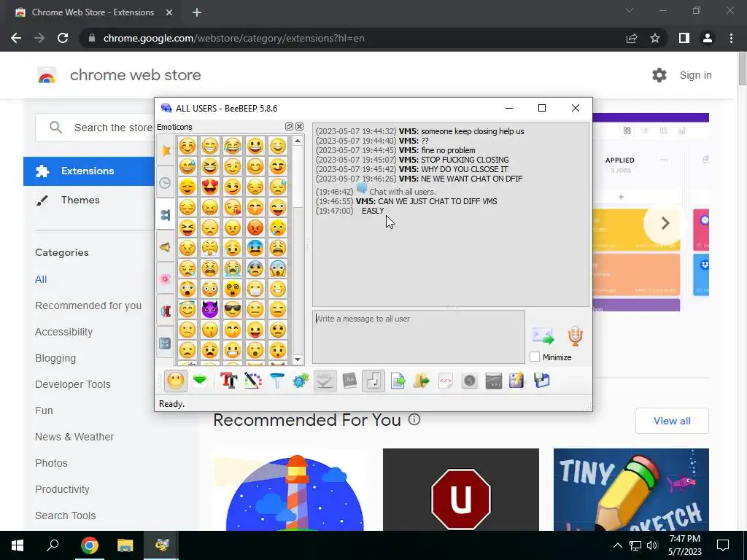The width and height of the screenshot is (747, 560).
Task: Advance the banner carousel with next chevron
Action: [x=665, y=223]
